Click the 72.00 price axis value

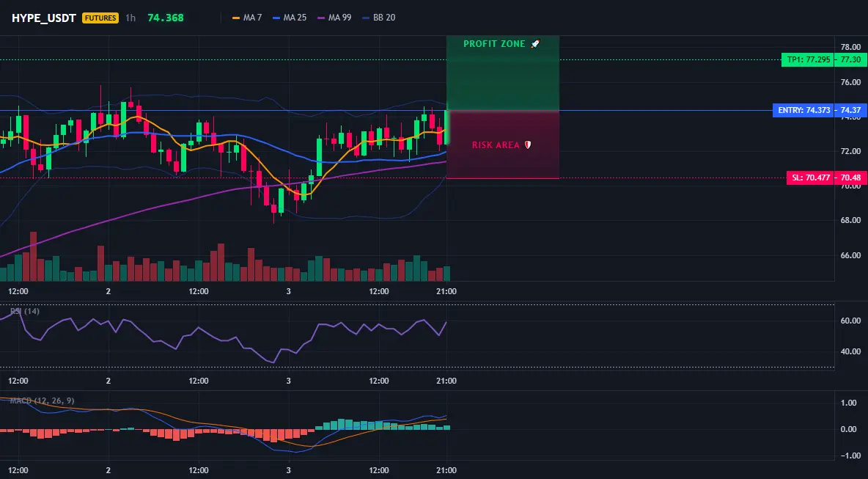[850, 151]
